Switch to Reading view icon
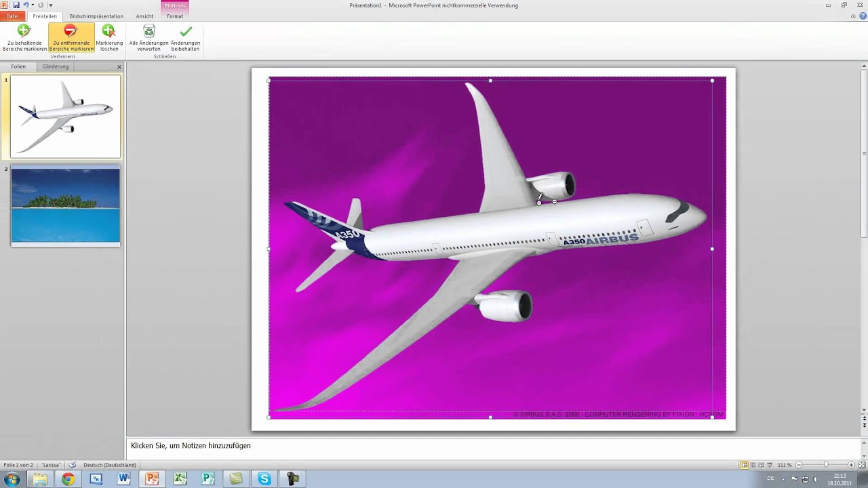Viewport: 868px width, 488px height. click(x=761, y=465)
